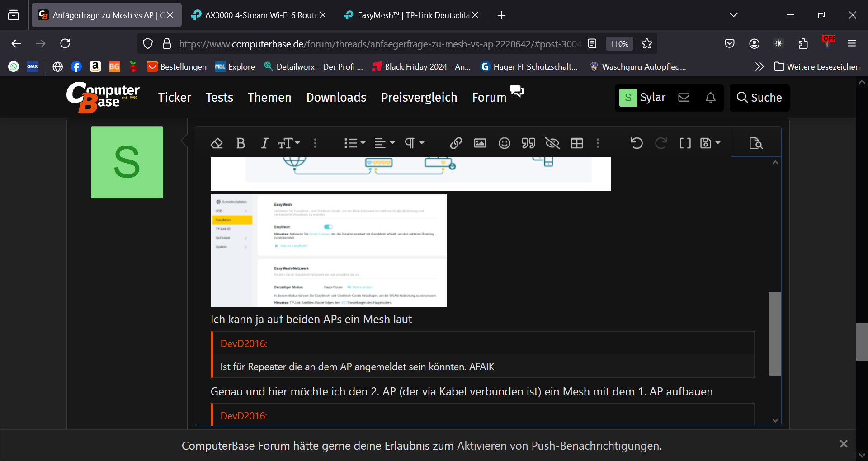This screenshot has width=868, height=461.
Task: Open second more-options dots near table icon
Action: [598, 143]
